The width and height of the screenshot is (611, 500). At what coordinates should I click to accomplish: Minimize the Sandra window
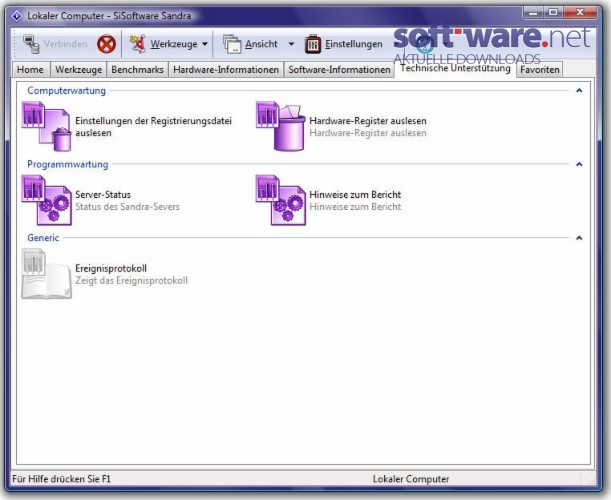pyautogui.click(x=533, y=13)
